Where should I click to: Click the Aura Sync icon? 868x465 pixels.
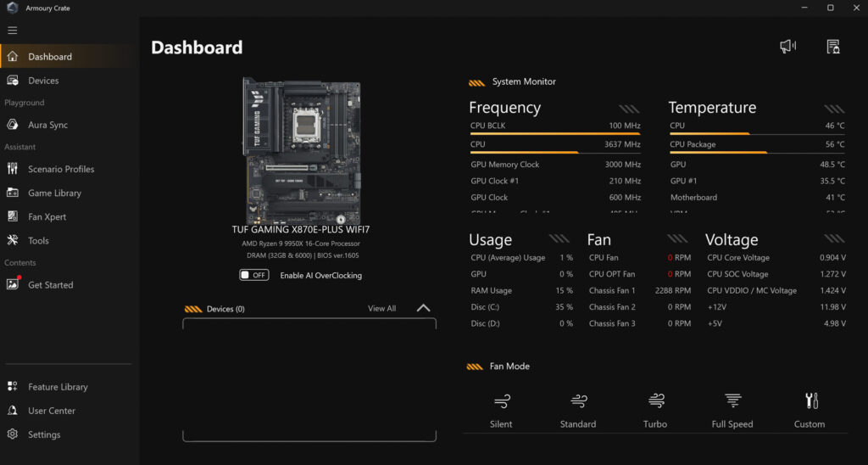pyautogui.click(x=12, y=125)
